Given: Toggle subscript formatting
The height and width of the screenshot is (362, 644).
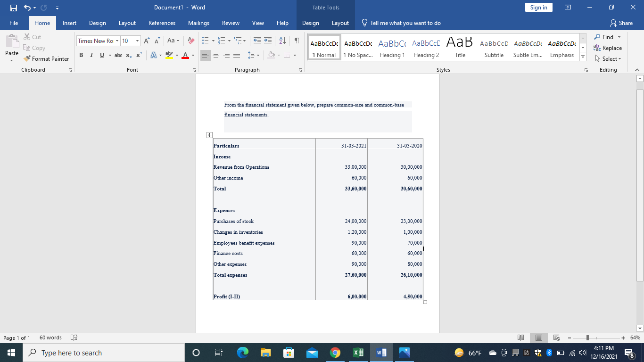Looking at the screenshot, I should coord(128,55).
